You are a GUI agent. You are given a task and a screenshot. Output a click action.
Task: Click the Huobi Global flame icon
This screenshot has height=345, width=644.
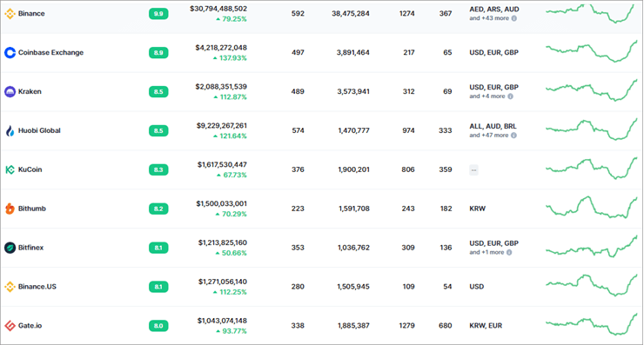(10, 130)
